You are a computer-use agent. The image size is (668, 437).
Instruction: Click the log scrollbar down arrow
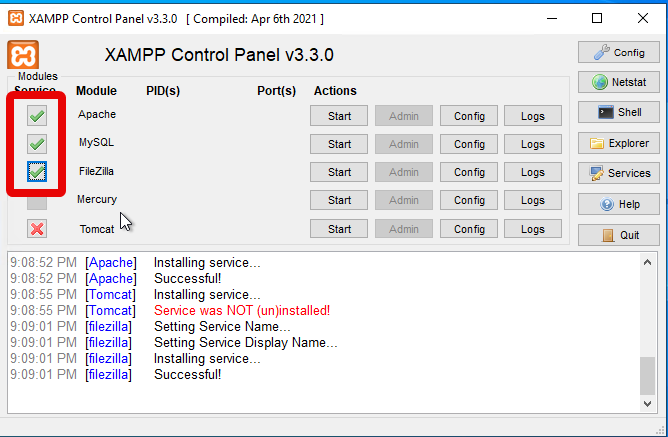(x=648, y=403)
